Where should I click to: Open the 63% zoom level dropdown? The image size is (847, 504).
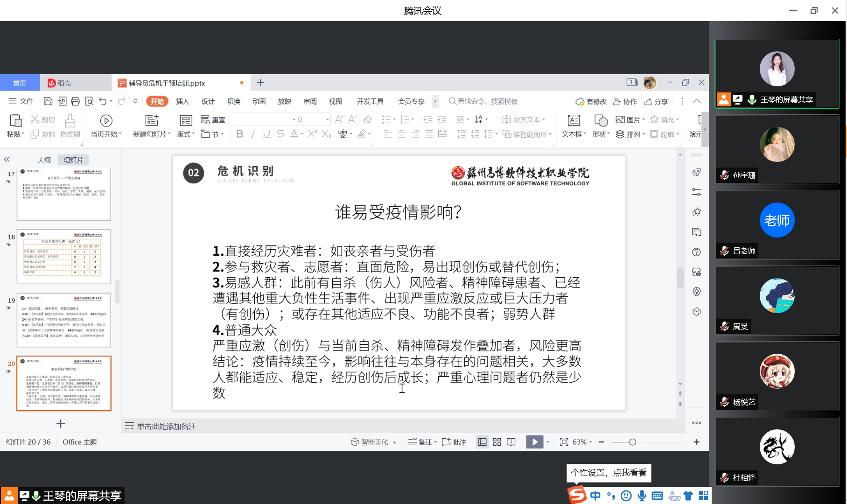582,442
